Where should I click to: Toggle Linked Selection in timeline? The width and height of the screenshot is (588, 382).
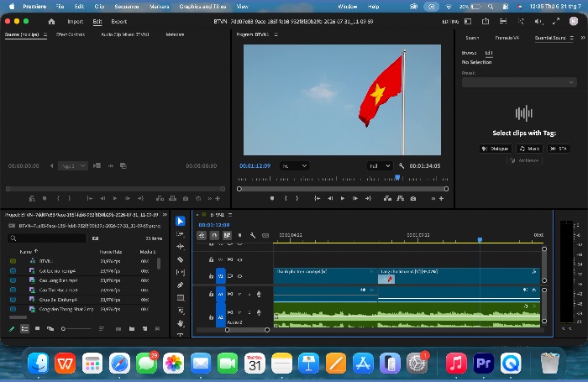click(x=227, y=235)
